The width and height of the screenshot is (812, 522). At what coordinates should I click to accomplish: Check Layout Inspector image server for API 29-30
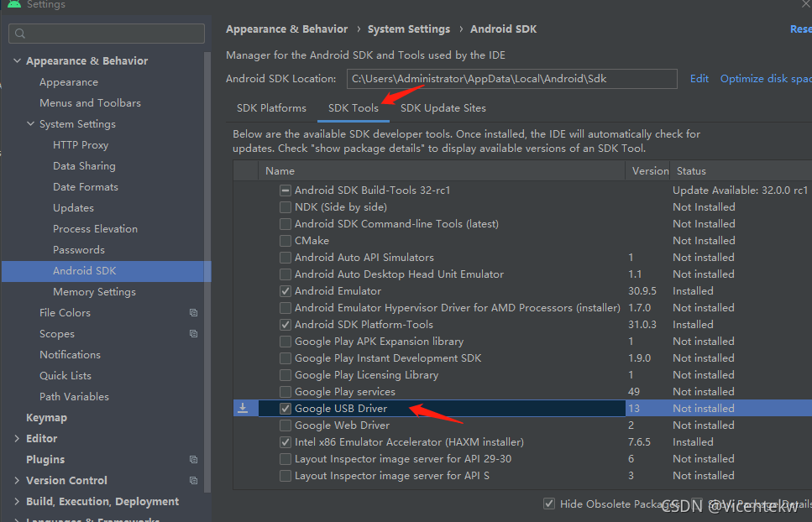click(x=285, y=459)
